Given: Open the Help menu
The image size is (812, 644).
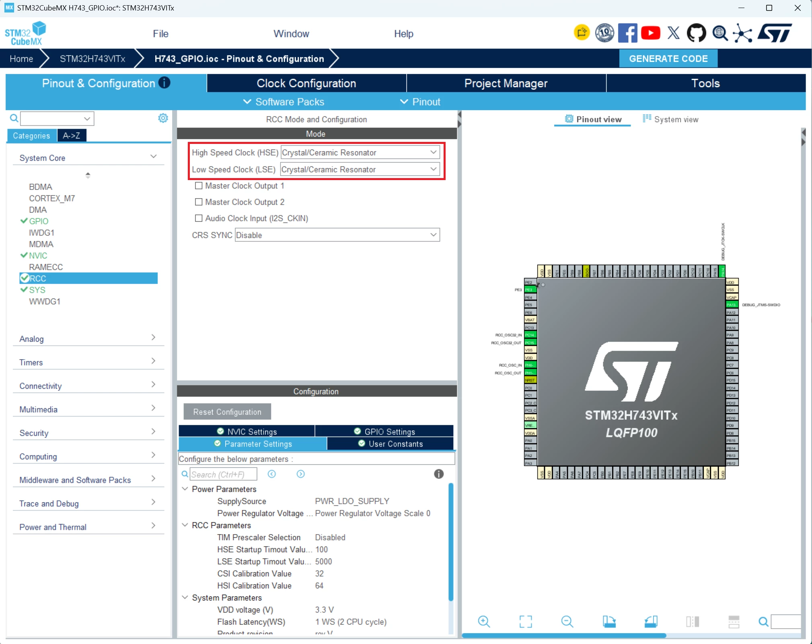Looking at the screenshot, I should [x=403, y=34].
